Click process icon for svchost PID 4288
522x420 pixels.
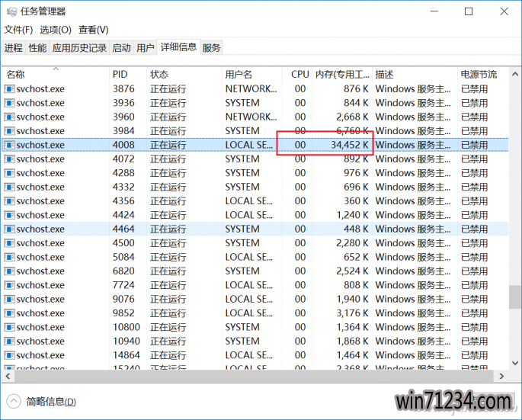coord(9,173)
